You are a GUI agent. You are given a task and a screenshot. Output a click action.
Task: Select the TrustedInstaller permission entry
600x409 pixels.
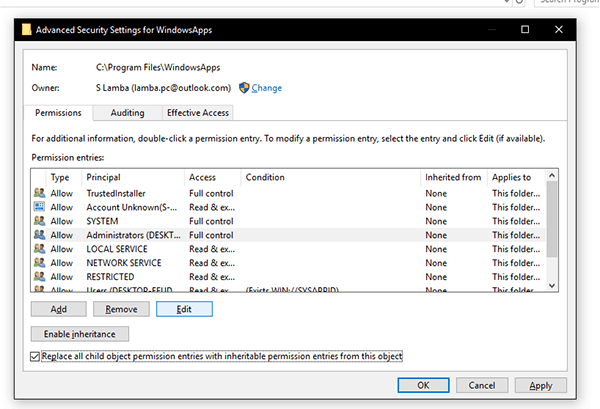[288, 193]
